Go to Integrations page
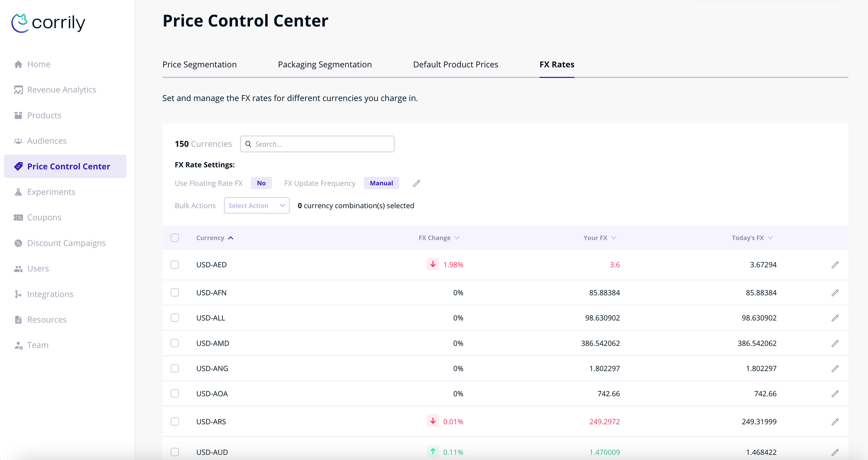Viewport: 868px width, 460px height. [50, 294]
